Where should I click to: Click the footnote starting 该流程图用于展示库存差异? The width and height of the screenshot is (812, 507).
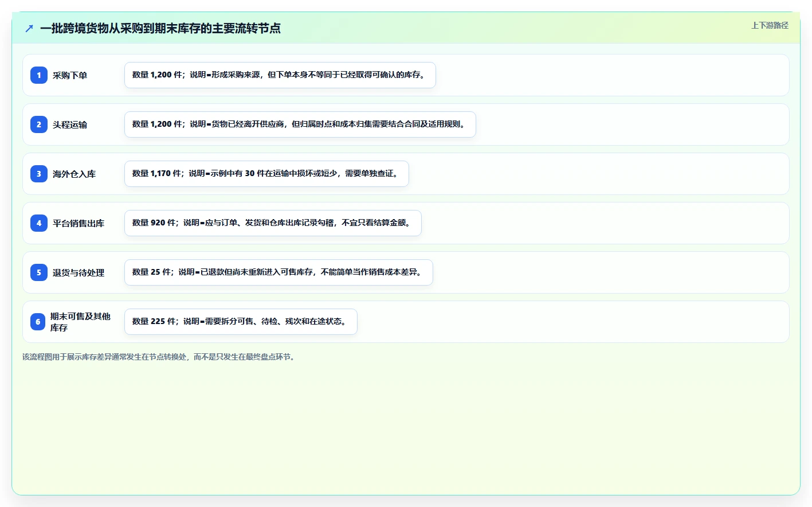pyautogui.click(x=159, y=357)
